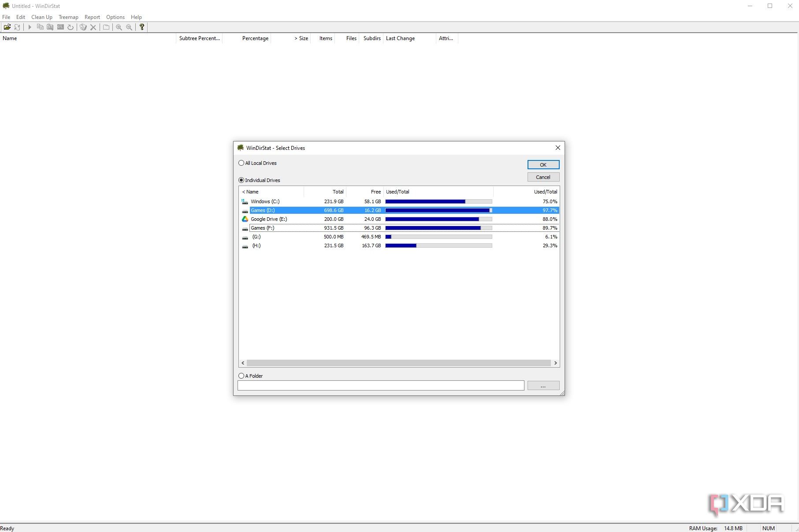Image resolution: width=799 pixels, height=532 pixels.
Task: Select the All Local Drives option
Action: tap(258, 163)
